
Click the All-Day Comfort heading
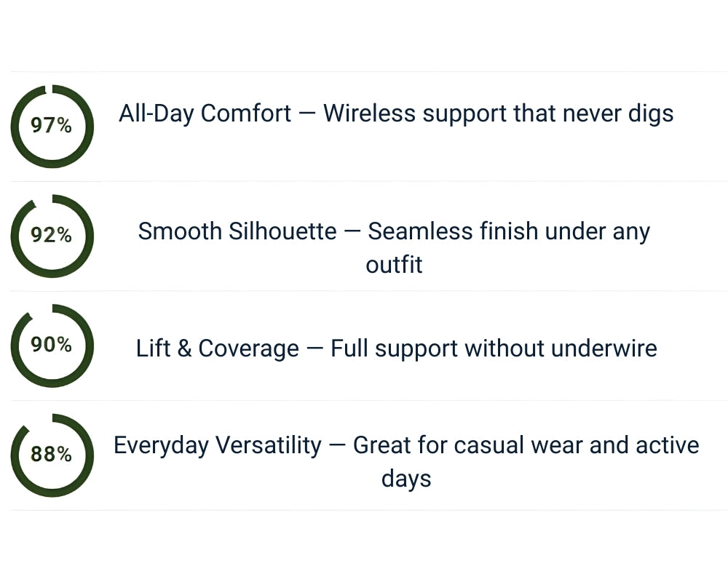205,113
